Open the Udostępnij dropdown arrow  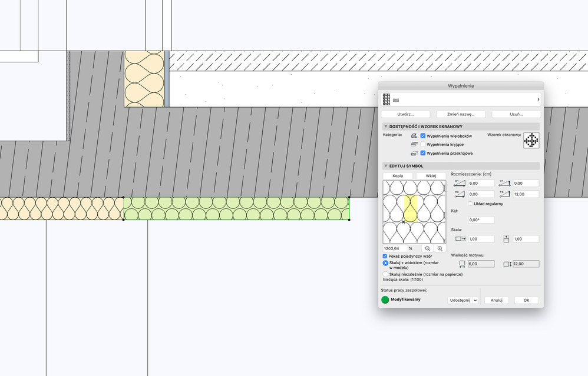click(x=475, y=300)
